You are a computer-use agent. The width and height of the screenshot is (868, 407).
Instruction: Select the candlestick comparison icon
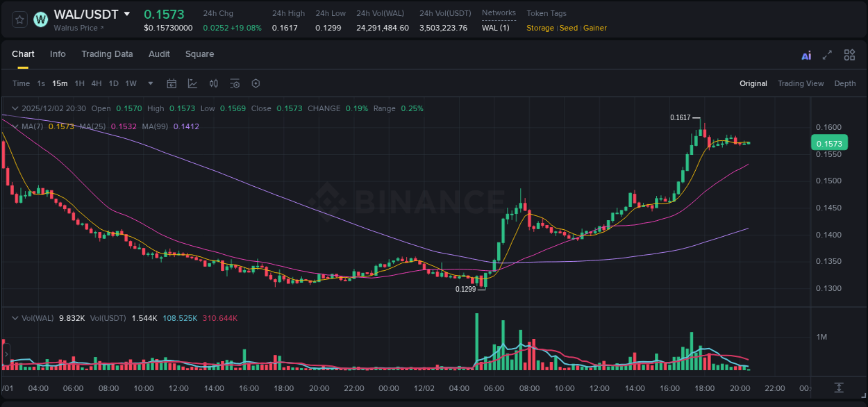point(214,83)
